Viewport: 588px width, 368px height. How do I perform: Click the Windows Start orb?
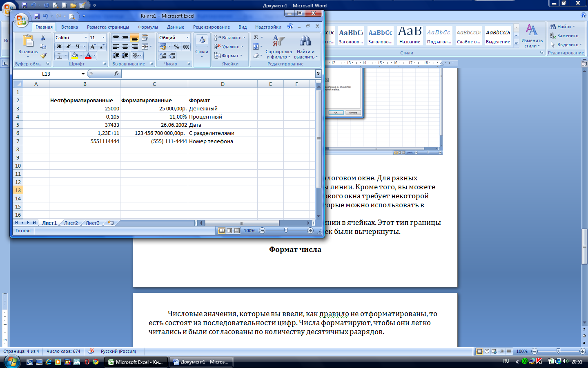pos(11,361)
